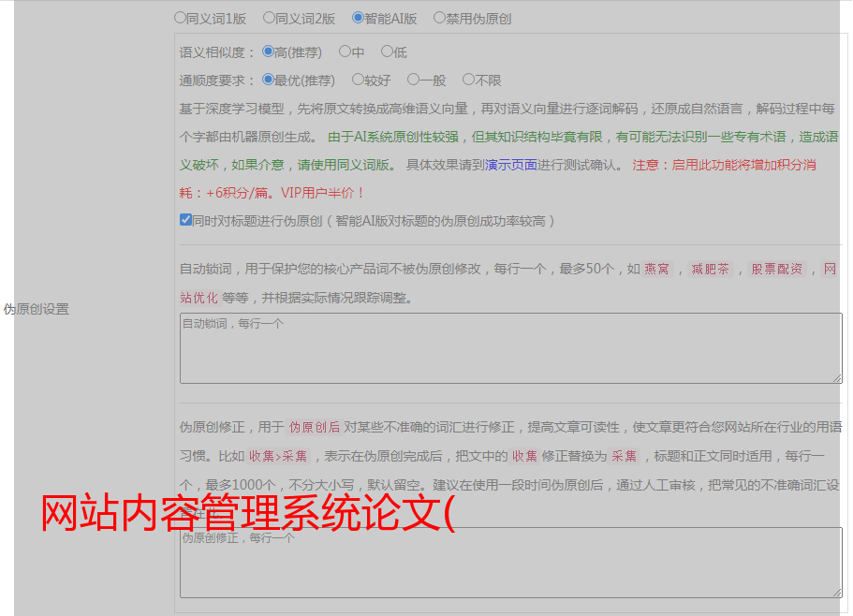Image resolution: width=853 pixels, height=616 pixels.
Task: Focus the 自动锁词 text area
Action: [x=511, y=348]
